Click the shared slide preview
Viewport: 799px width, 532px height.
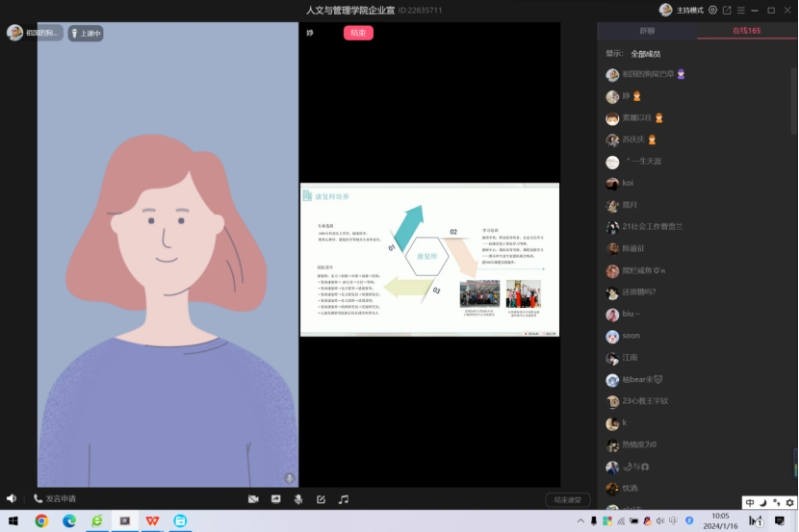click(x=429, y=260)
